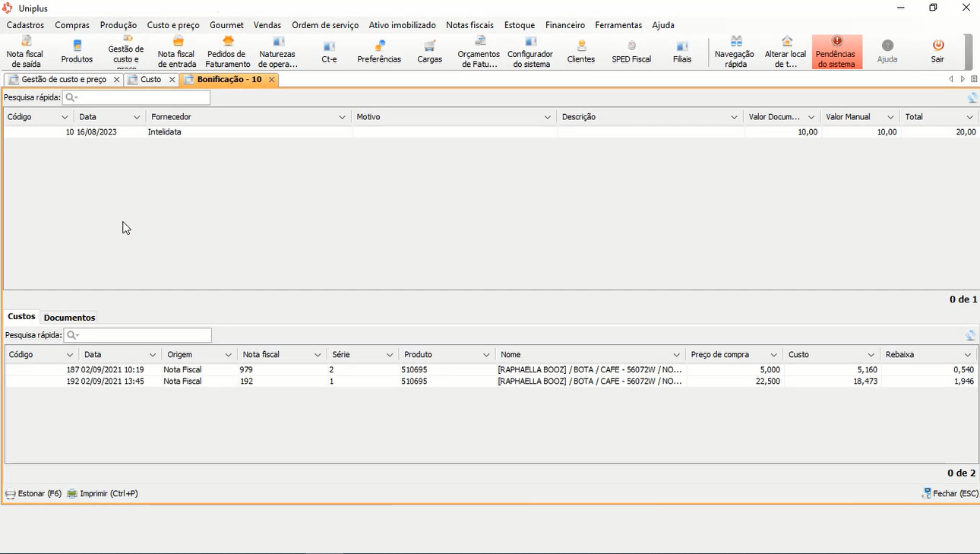Open Pedidos de Faturamento toolbar icon
This screenshot has height=554, width=980.
coord(227,52)
